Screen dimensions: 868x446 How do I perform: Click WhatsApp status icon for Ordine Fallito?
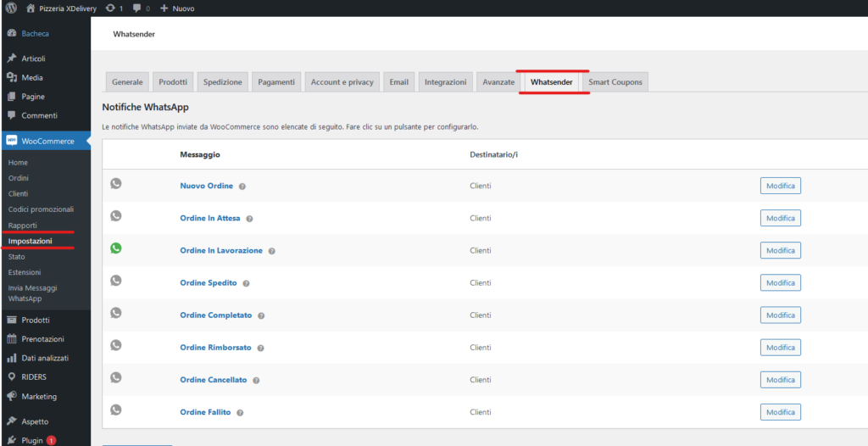pos(115,410)
